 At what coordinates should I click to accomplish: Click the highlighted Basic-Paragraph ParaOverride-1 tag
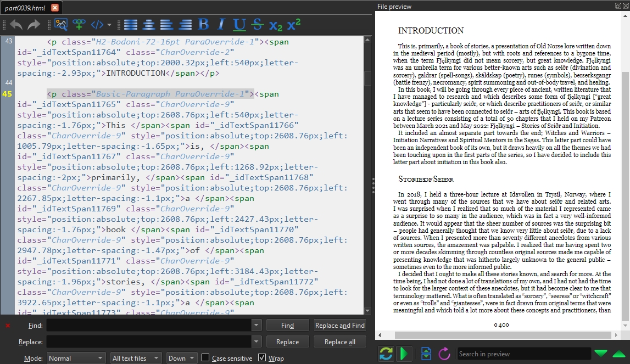150,94
